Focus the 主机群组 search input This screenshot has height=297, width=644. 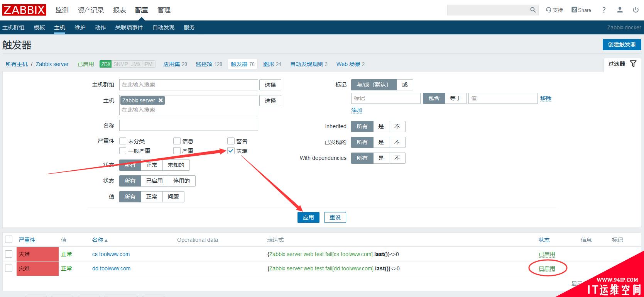click(x=189, y=85)
